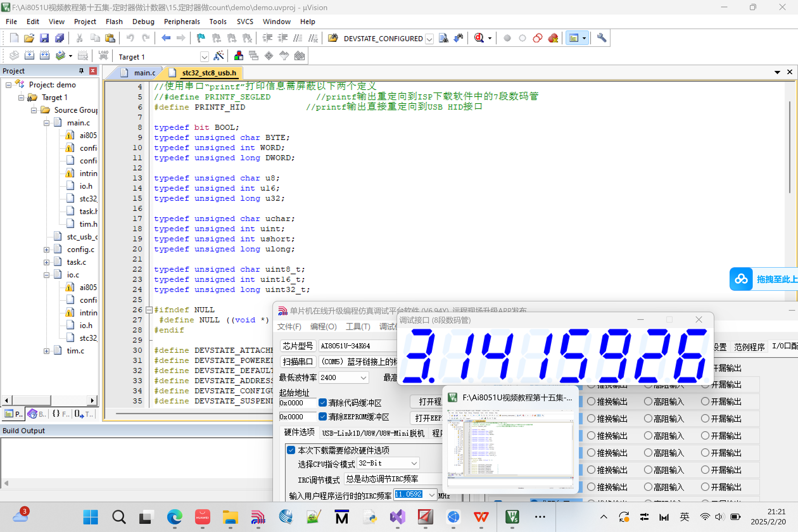This screenshot has height=532, width=798.
Task: Click the Windows Start button
Action: (91, 517)
